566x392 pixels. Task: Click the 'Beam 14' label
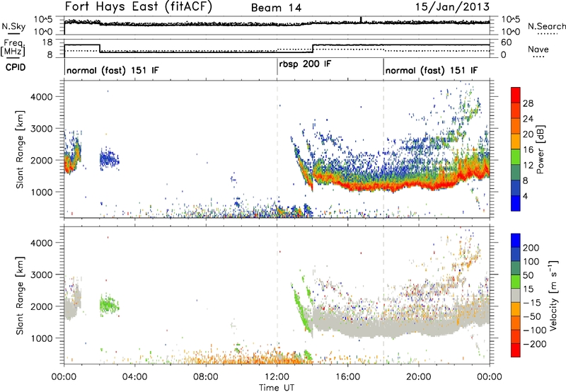pyautogui.click(x=276, y=8)
